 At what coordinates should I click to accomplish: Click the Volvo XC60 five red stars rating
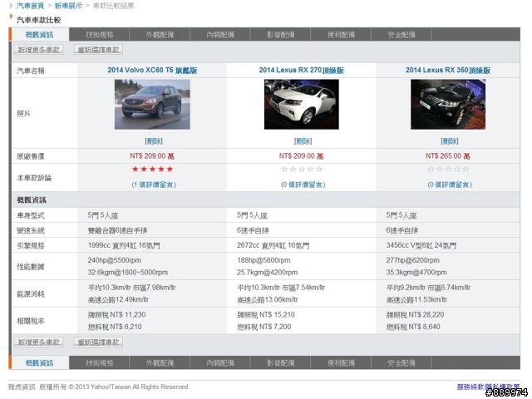(x=152, y=169)
